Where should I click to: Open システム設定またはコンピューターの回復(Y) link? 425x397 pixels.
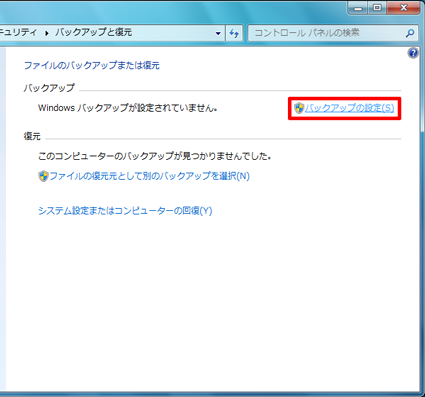tap(125, 211)
